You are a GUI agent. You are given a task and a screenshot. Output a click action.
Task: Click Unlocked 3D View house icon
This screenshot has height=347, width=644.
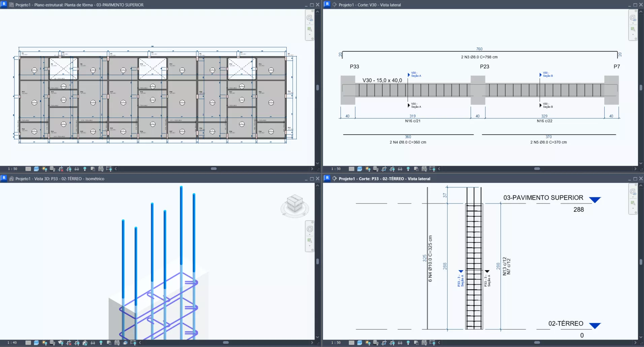pyautogui.click(x=85, y=343)
